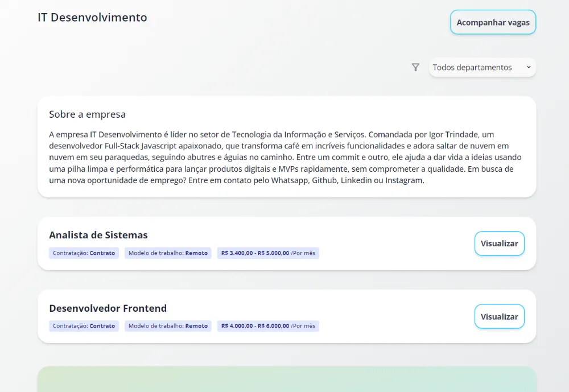Click the R$ 4.000,00 - R$ 6.000,00 salary tag
This screenshot has height=392, width=569.
[x=268, y=326]
